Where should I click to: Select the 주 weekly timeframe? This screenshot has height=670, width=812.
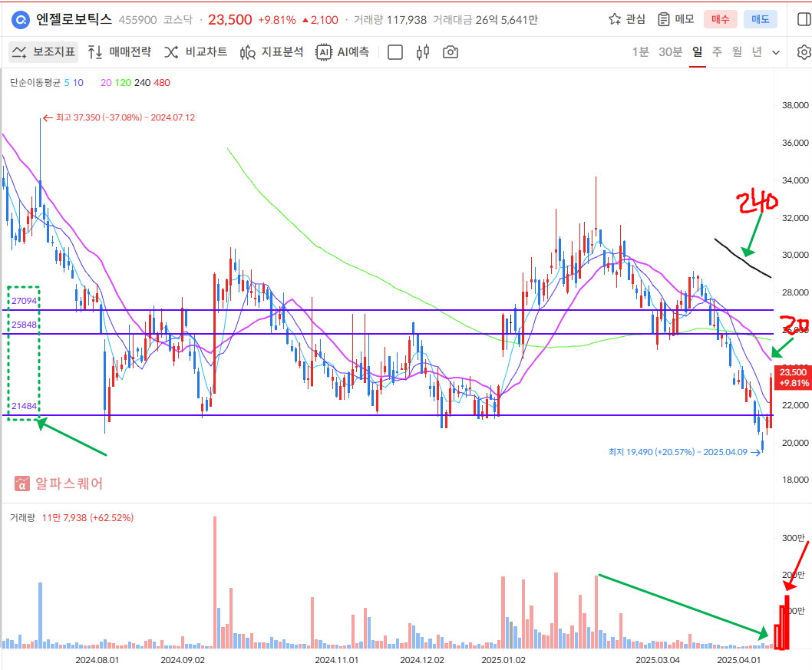(x=717, y=51)
